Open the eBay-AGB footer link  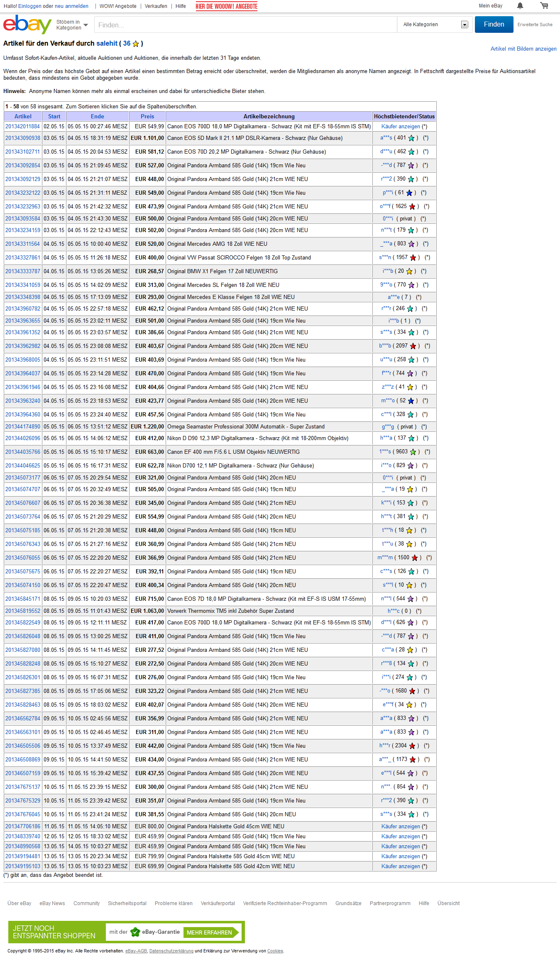coord(136,951)
